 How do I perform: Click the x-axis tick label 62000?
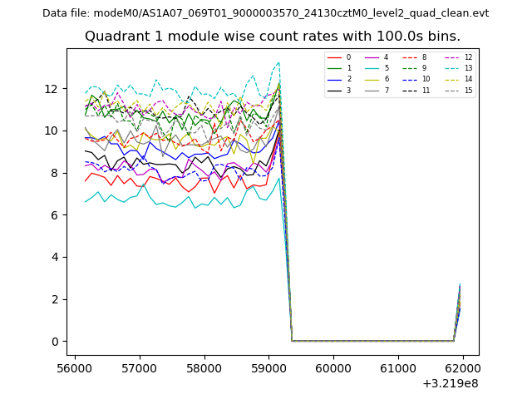point(462,368)
